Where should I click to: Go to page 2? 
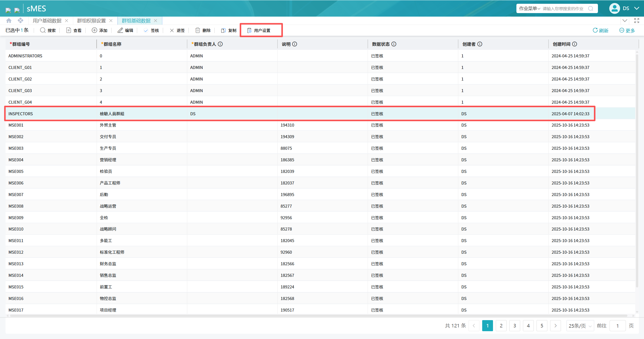pos(501,326)
